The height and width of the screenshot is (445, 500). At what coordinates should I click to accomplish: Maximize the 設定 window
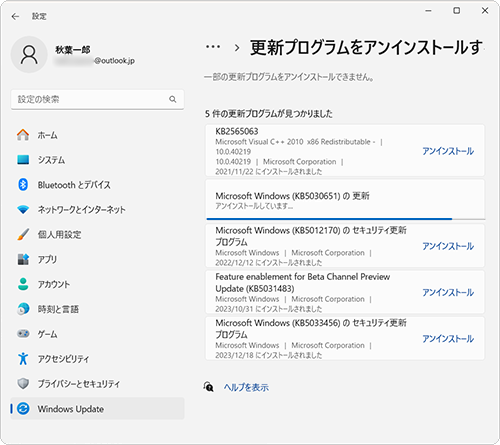[457, 11]
